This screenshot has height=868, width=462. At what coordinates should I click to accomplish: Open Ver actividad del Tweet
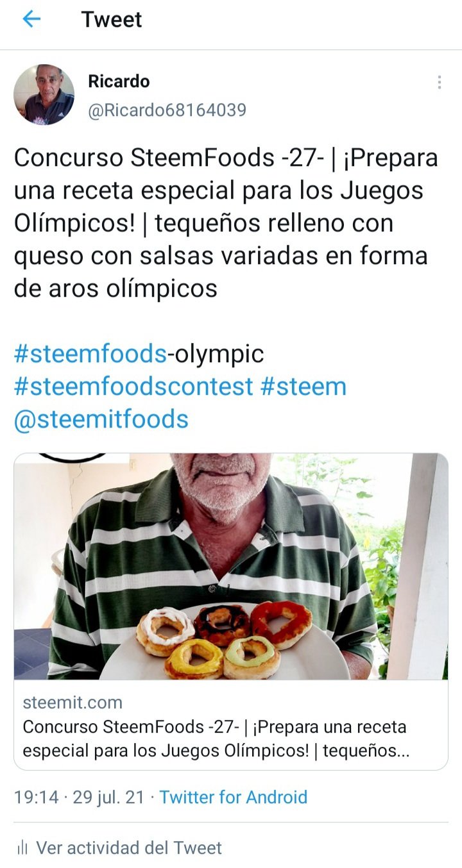pyautogui.click(x=129, y=848)
